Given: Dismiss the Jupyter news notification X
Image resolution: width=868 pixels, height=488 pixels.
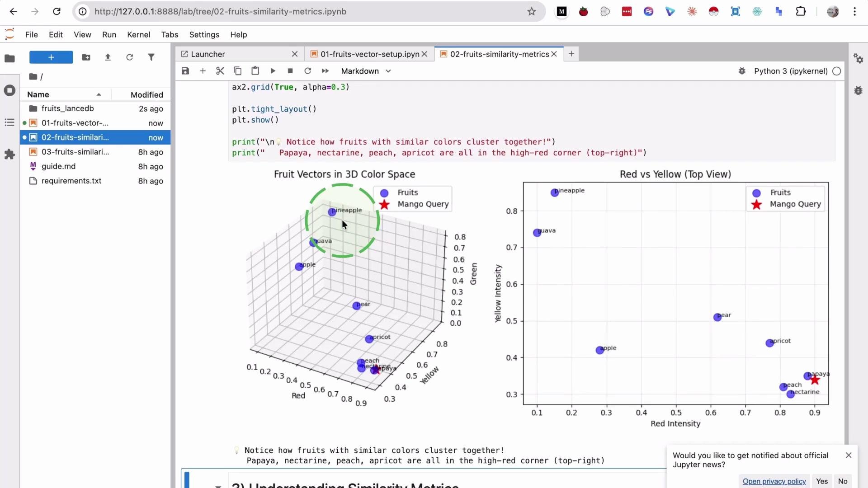Looking at the screenshot, I should click(849, 455).
